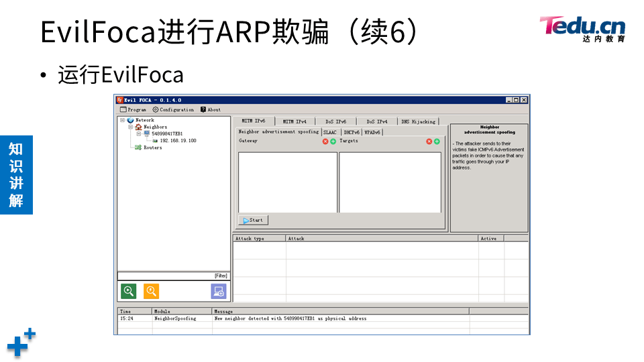Open the About menu
The height and width of the screenshot is (362, 644).
[210, 109]
